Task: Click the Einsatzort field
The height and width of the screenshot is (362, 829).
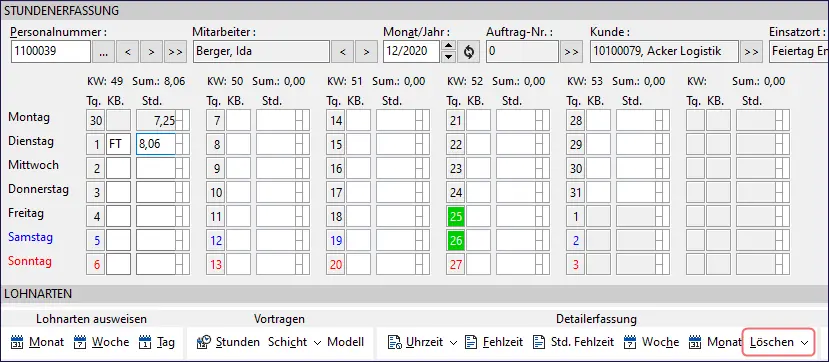Action: click(799, 52)
